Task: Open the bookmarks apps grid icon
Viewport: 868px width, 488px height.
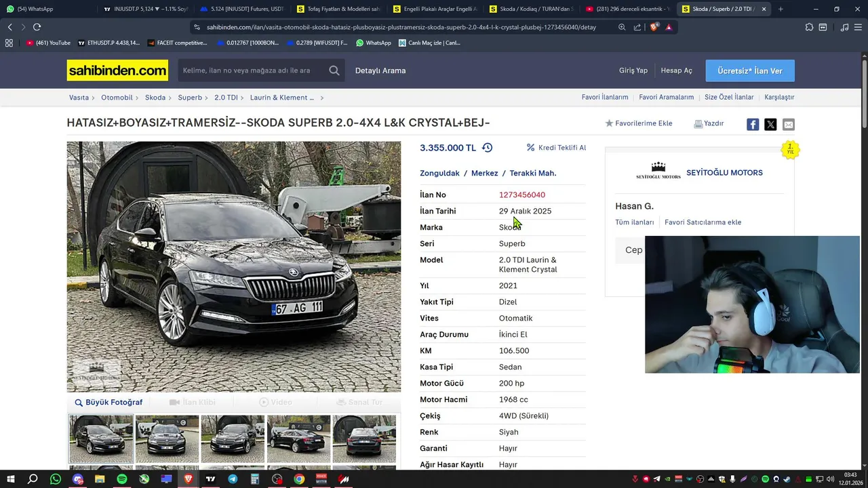Action: point(9,43)
